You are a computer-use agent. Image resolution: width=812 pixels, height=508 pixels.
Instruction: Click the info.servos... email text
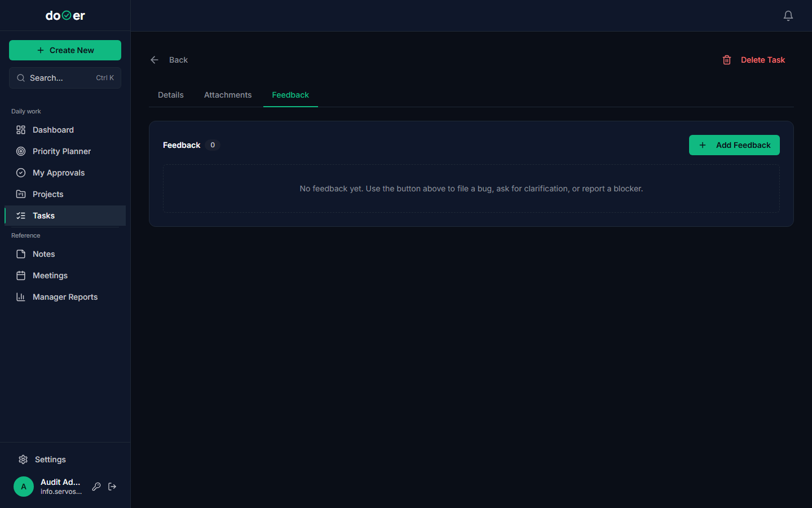[x=61, y=492]
